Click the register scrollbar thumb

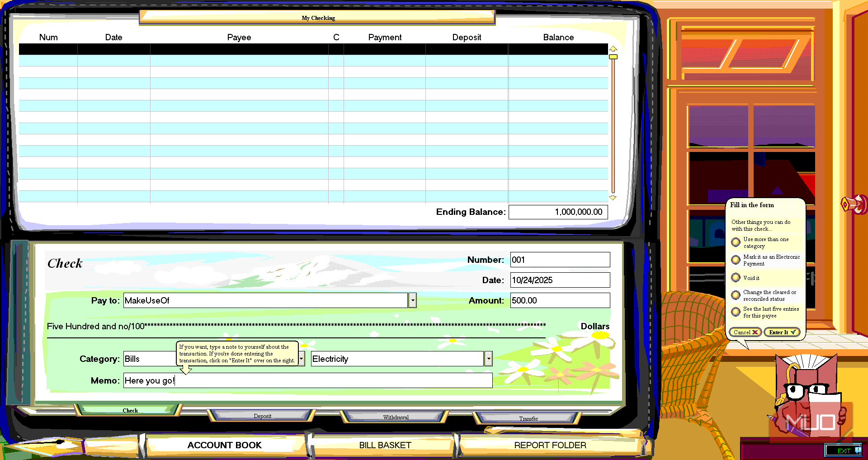[x=613, y=57]
